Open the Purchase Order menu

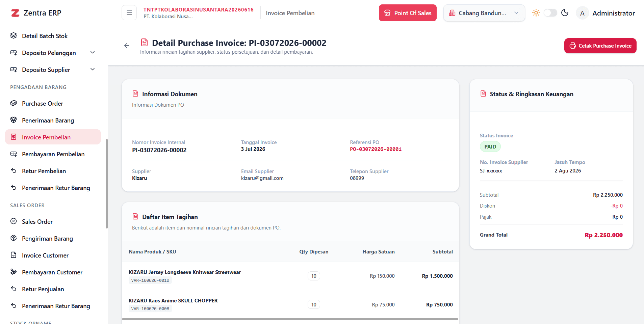click(53, 103)
